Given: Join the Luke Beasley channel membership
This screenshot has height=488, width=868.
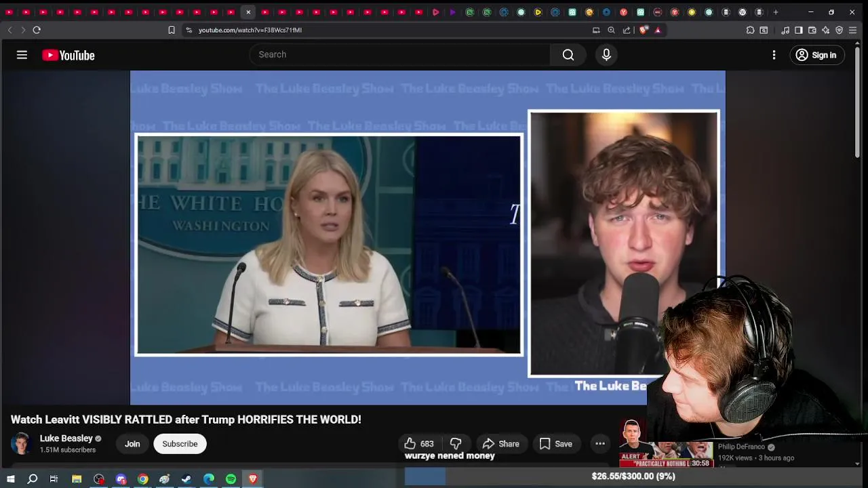Looking at the screenshot, I should (132, 444).
